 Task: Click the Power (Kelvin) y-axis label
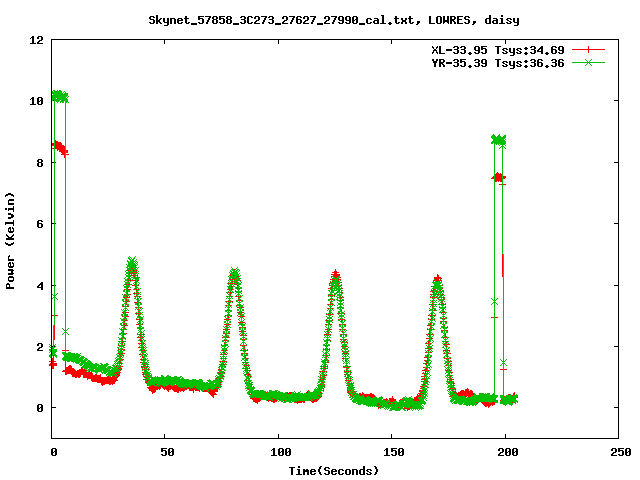pyautogui.click(x=10, y=241)
